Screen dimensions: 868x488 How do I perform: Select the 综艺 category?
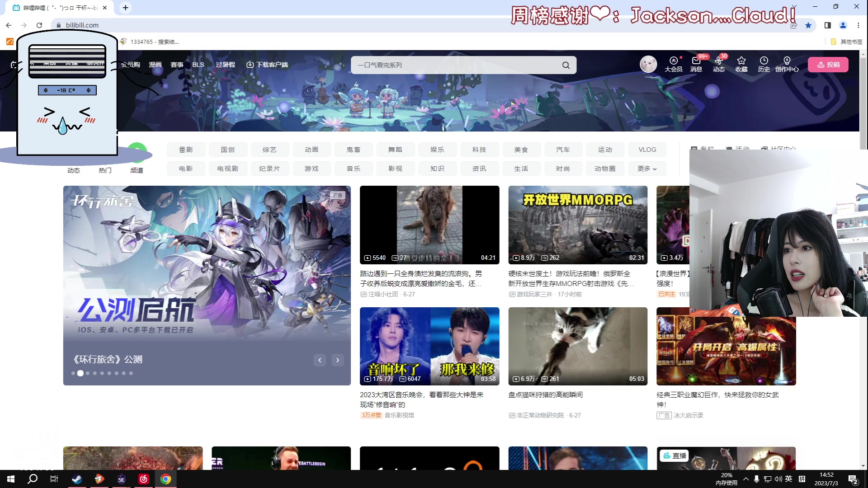coord(269,150)
